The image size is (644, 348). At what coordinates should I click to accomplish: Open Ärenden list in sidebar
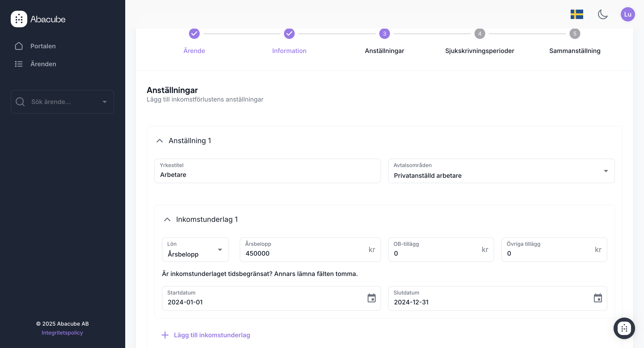(43, 64)
